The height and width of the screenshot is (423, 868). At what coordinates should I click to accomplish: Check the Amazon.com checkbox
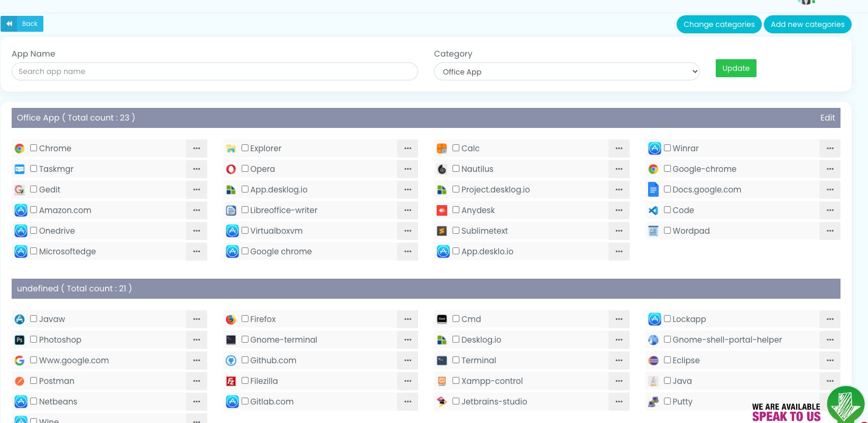click(33, 210)
